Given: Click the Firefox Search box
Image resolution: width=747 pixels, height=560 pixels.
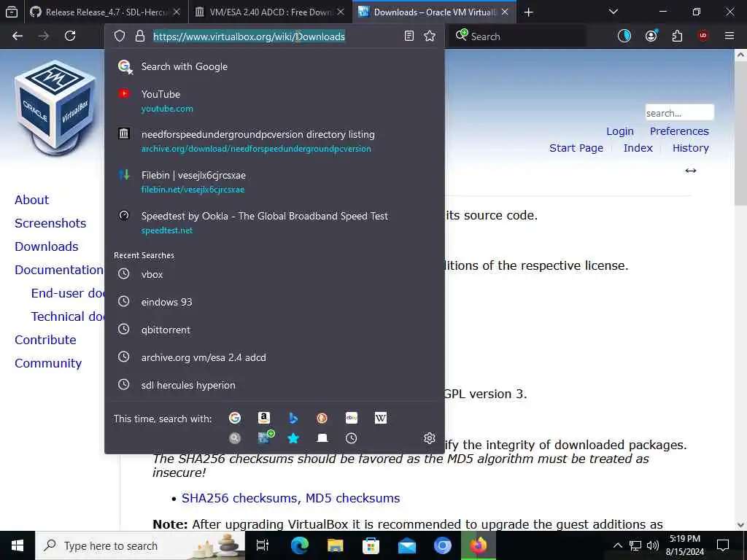Looking at the screenshot, I should (517, 36).
